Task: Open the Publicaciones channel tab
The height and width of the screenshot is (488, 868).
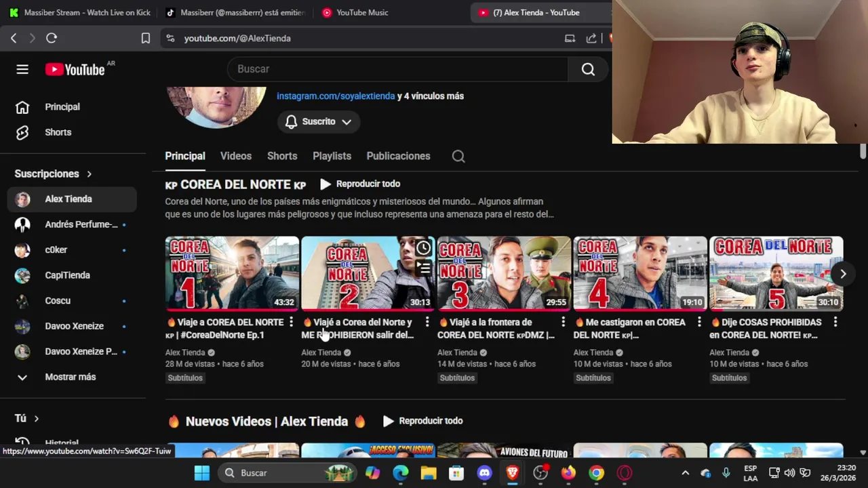Action: coord(398,156)
